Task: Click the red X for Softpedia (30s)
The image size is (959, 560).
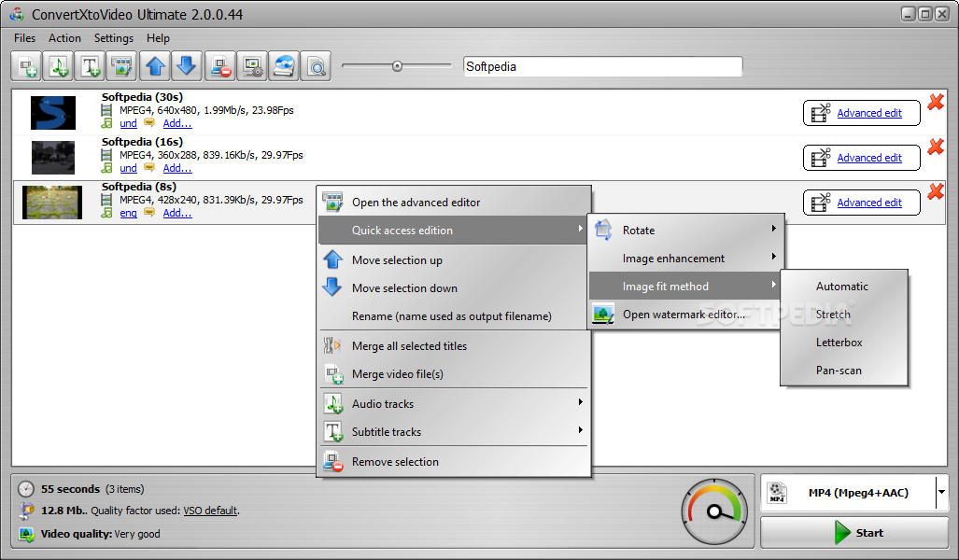Action: pos(935,102)
